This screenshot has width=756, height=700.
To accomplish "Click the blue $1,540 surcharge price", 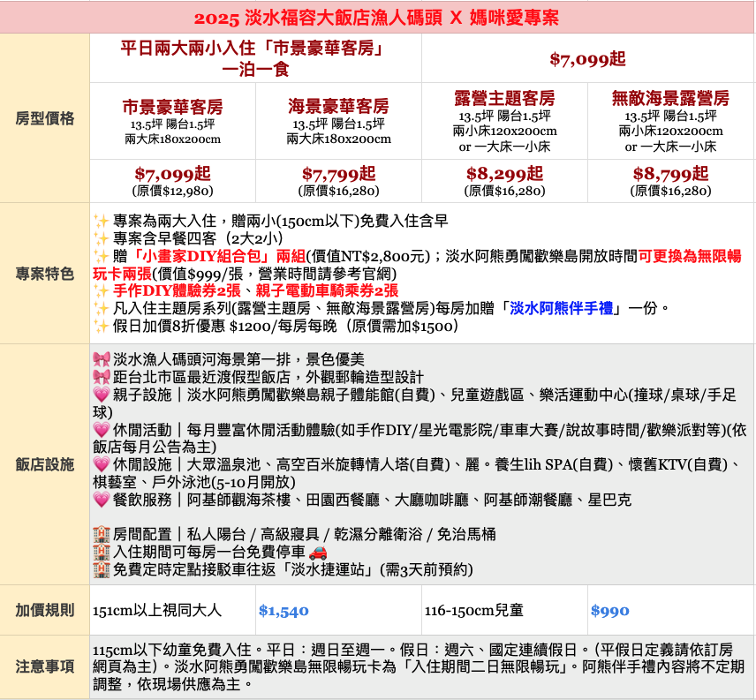I will [283, 610].
